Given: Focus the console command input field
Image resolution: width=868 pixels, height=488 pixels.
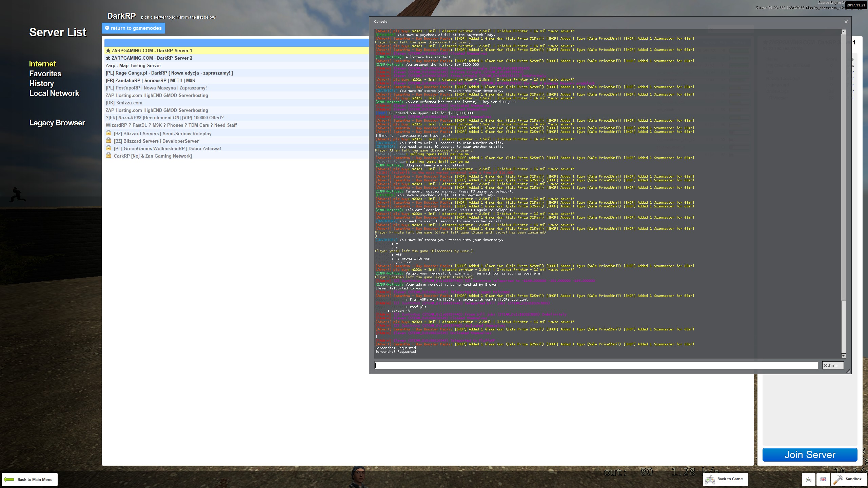Looking at the screenshot, I should click(x=596, y=365).
